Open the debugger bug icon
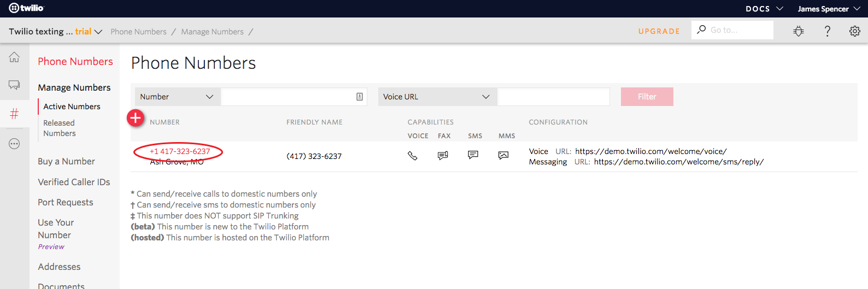 point(799,31)
